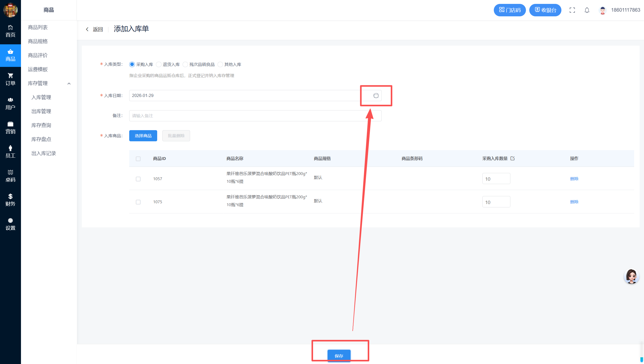644x364 pixels.
Task: Select the 退货入库 radio option
Action: (x=159, y=64)
